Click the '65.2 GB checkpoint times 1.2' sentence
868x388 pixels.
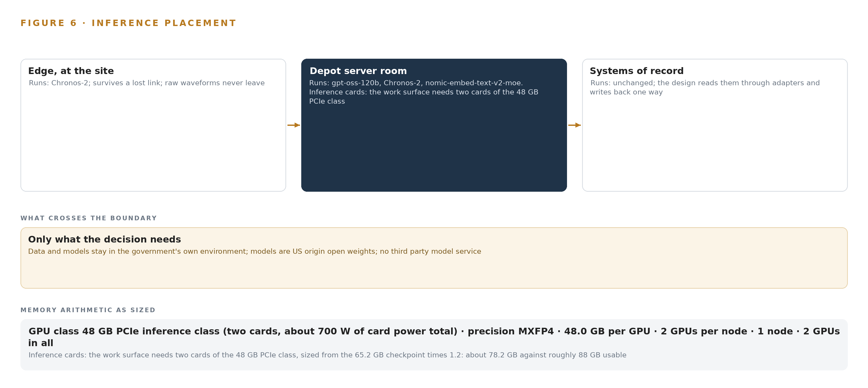[x=327, y=355]
